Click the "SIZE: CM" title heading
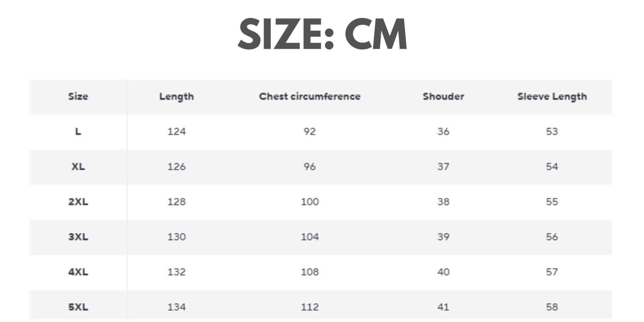The width and height of the screenshot is (644, 322). click(322, 34)
